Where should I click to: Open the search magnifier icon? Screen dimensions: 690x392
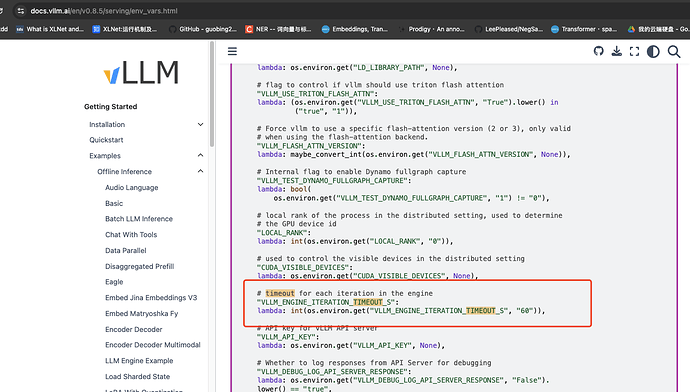tap(674, 51)
